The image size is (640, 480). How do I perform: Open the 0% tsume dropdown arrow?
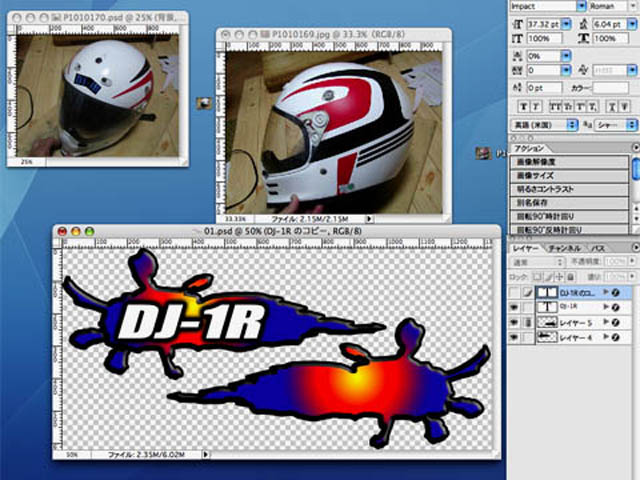566,56
